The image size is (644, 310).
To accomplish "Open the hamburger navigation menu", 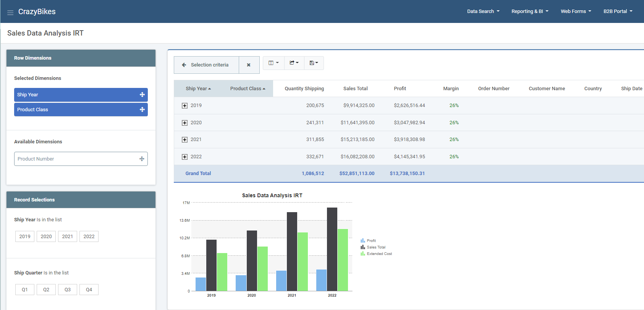I will 10,13.
